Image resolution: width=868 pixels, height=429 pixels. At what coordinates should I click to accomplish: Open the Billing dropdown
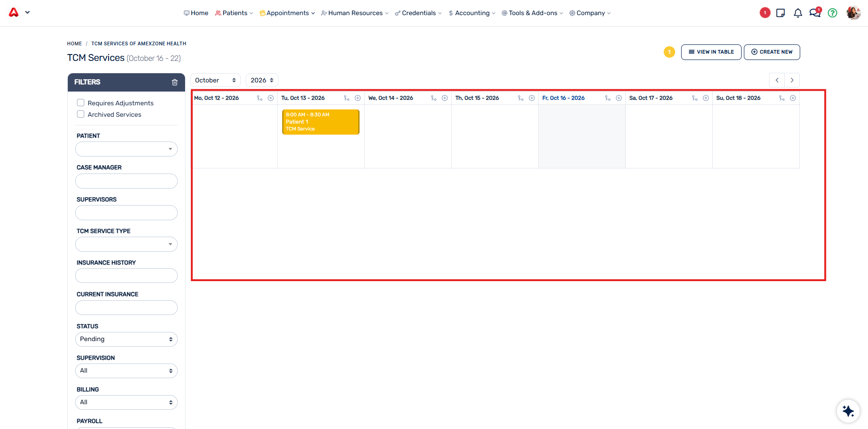(126, 402)
